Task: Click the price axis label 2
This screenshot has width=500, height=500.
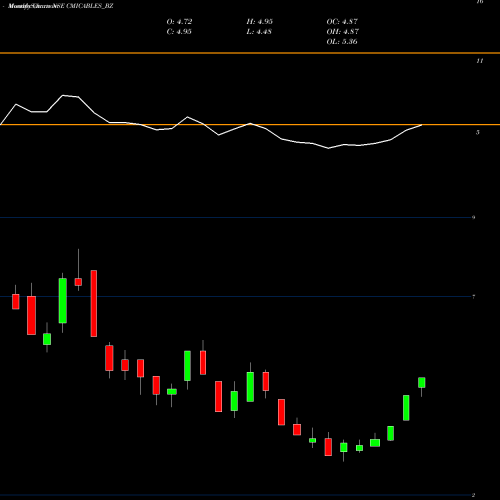Action: click(473, 495)
